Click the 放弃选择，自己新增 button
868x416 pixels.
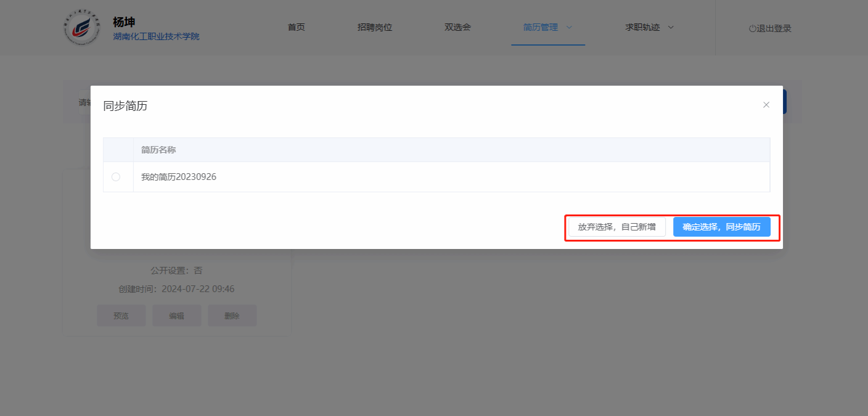coord(616,227)
